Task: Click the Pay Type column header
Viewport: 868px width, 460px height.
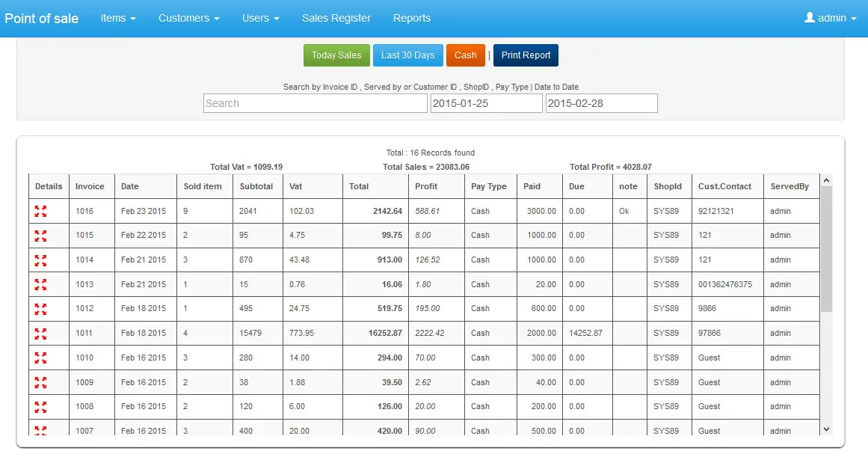Action: click(x=489, y=186)
